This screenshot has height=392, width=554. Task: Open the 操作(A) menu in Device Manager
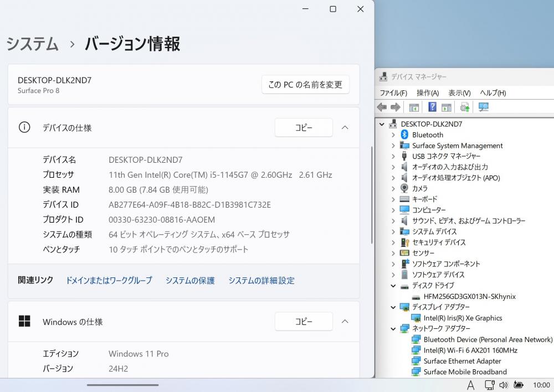click(428, 93)
